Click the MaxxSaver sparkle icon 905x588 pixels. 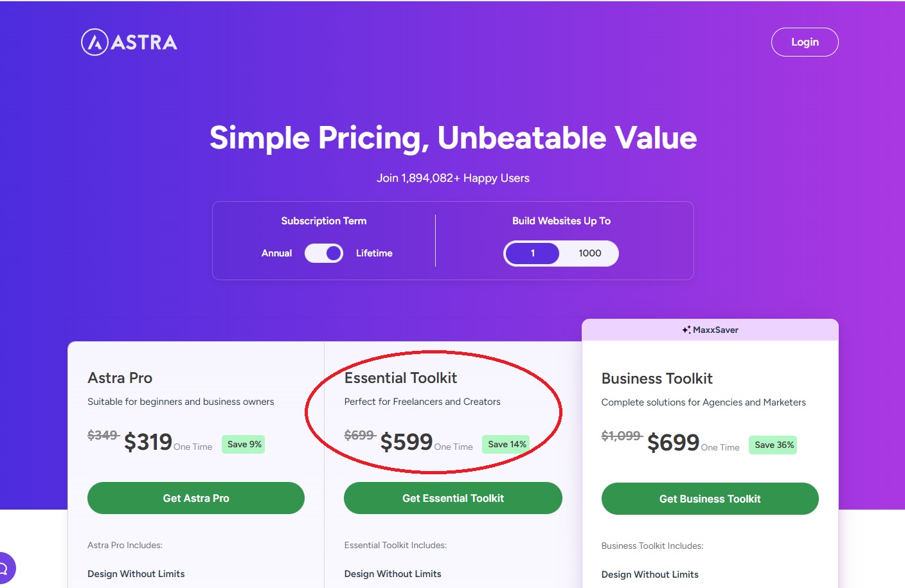coord(686,330)
